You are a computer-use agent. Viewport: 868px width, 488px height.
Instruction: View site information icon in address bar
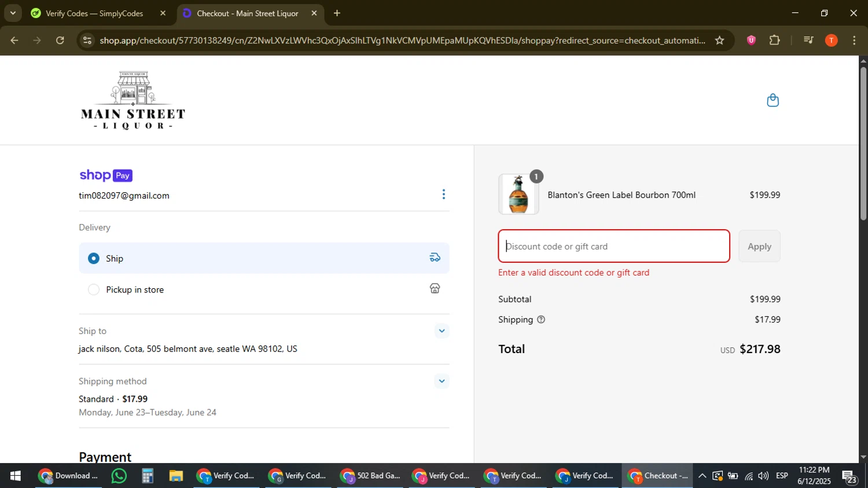87,41
